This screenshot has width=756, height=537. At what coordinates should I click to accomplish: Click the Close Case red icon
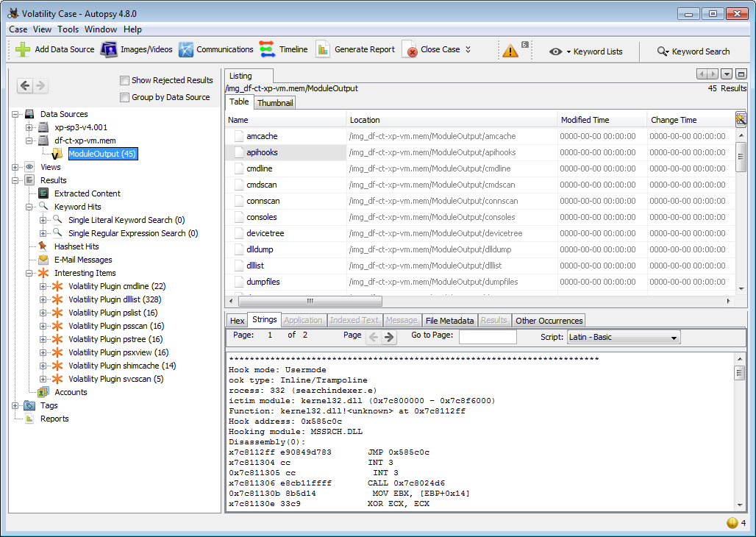click(x=410, y=51)
